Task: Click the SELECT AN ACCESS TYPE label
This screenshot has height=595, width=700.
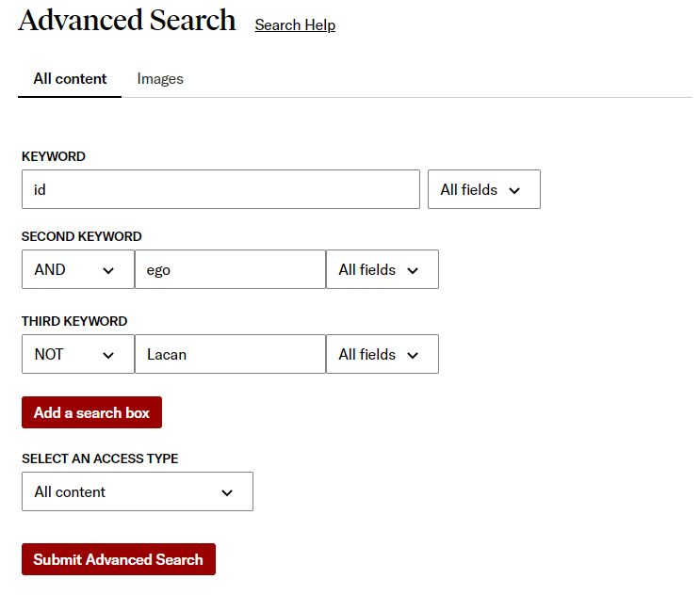Action: (x=100, y=458)
